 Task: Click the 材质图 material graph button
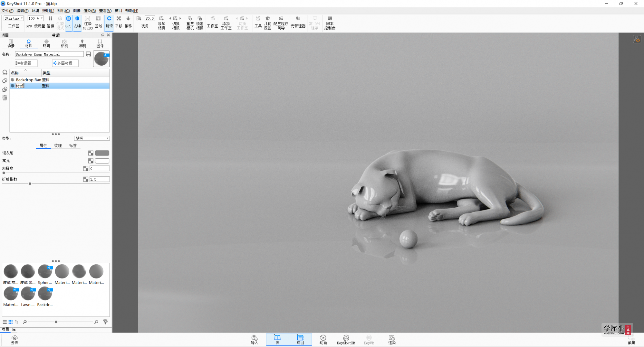click(x=26, y=63)
